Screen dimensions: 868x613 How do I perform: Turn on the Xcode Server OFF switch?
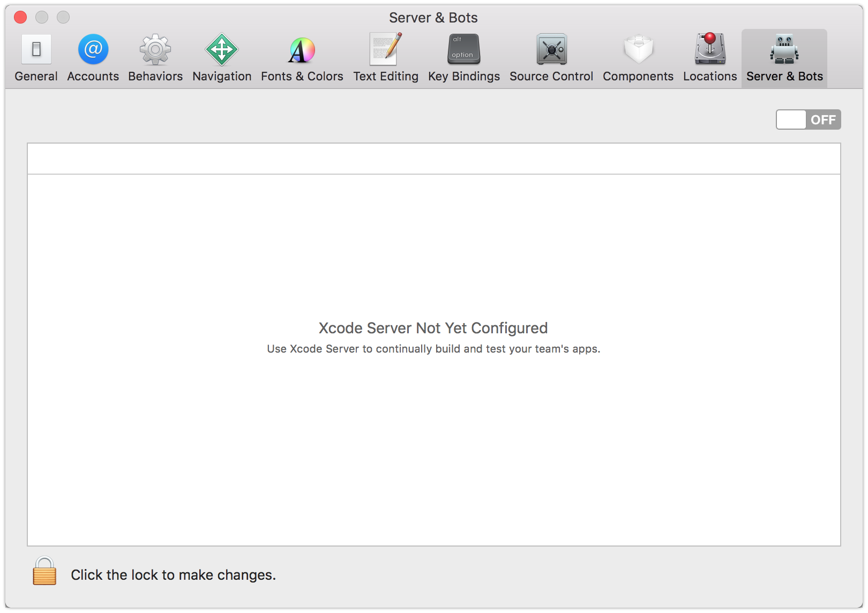(x=809, y=119)
